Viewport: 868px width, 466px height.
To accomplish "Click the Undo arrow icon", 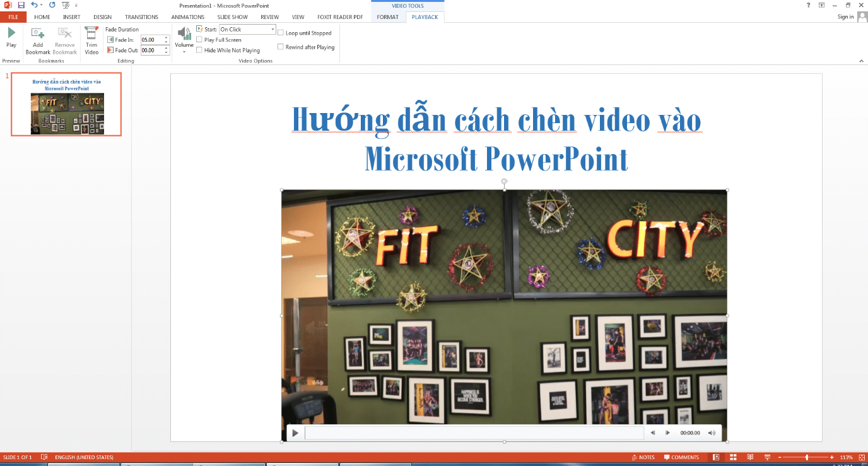I will pos(34,5).
